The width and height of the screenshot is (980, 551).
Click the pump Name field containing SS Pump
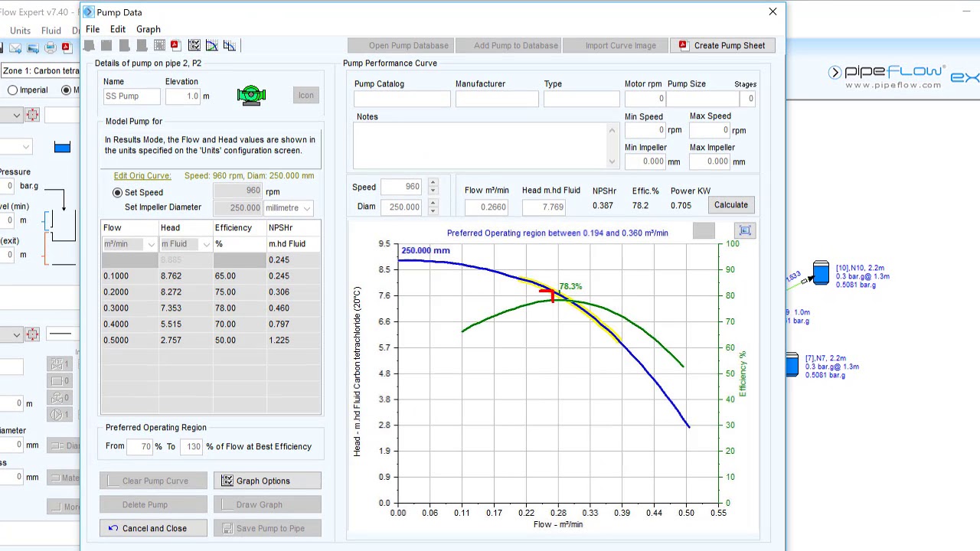click(x=132, y=96)
